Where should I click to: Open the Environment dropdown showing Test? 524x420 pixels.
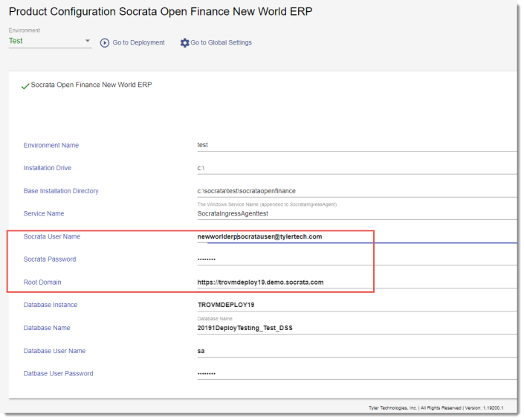50,41
